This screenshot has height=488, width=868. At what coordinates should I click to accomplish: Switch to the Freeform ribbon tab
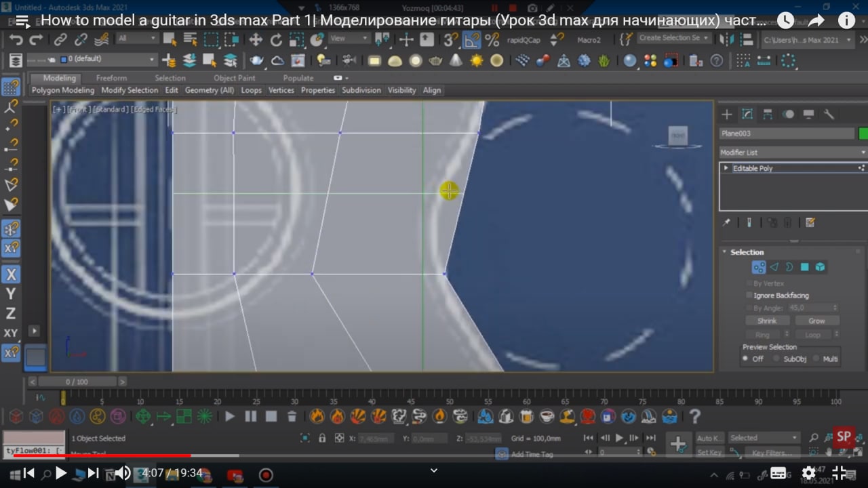pos(111,78)
